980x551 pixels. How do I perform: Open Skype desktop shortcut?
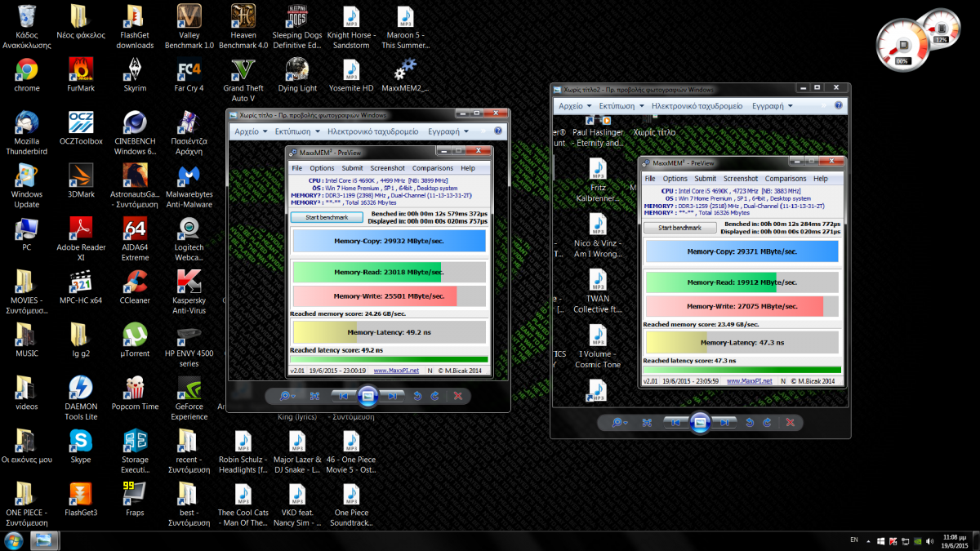(81, 446)
